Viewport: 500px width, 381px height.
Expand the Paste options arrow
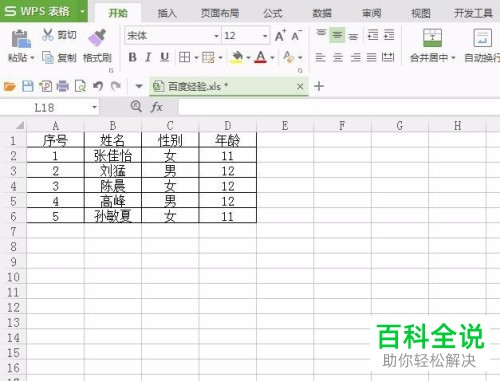tap(32, 58)
